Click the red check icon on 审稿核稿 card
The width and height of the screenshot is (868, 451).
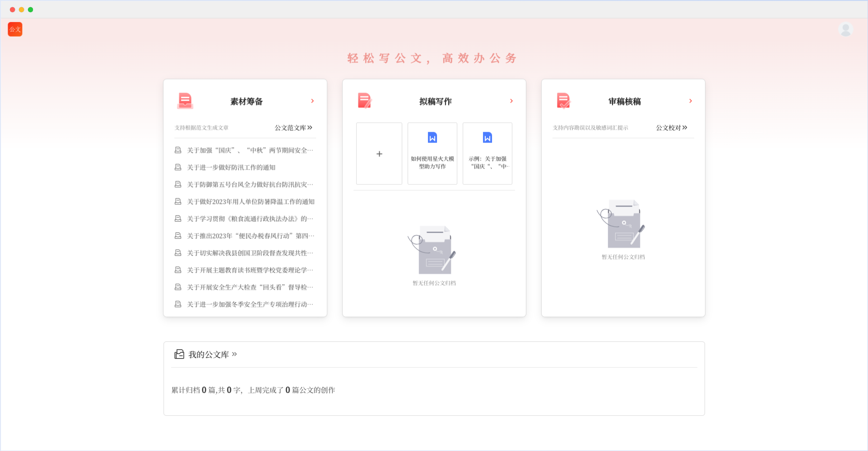point(563,101)
